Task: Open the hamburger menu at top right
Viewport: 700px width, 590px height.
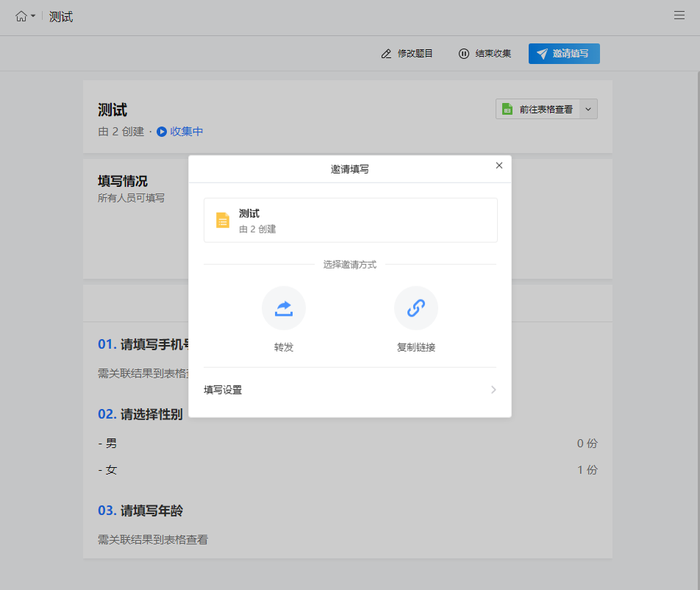Action: pyautogui.click(x=679, y=15)
